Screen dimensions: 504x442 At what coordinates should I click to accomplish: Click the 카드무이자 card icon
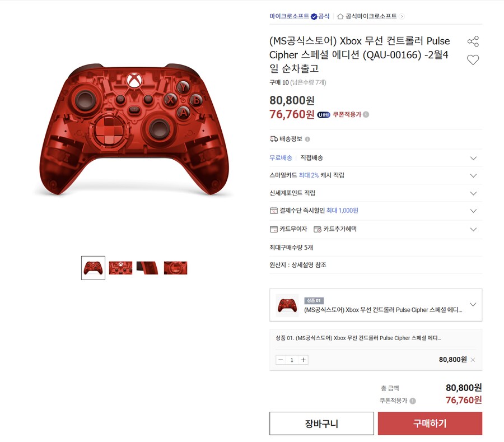coord(273,229)
